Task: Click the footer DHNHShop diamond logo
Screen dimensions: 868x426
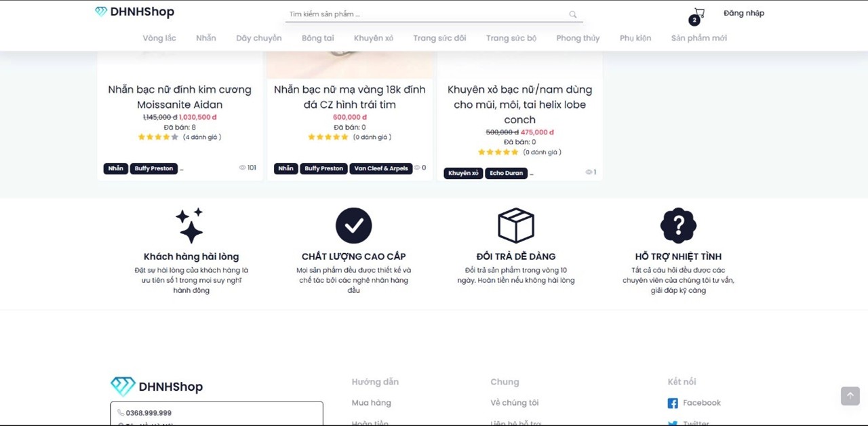Action: click(123, 387)
